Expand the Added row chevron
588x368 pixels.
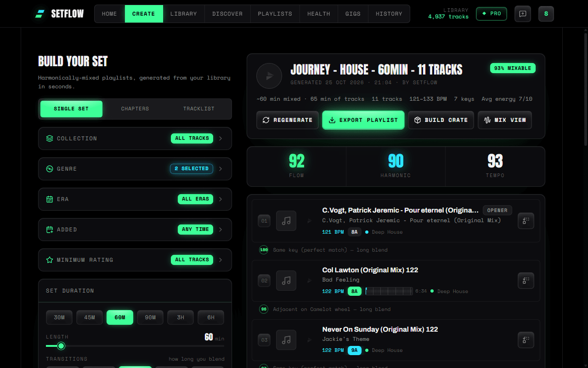pyautogui.click(x=220, y=230)
